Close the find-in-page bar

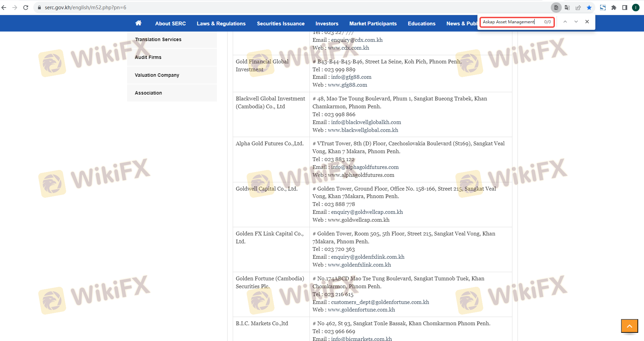click(587, 22)
